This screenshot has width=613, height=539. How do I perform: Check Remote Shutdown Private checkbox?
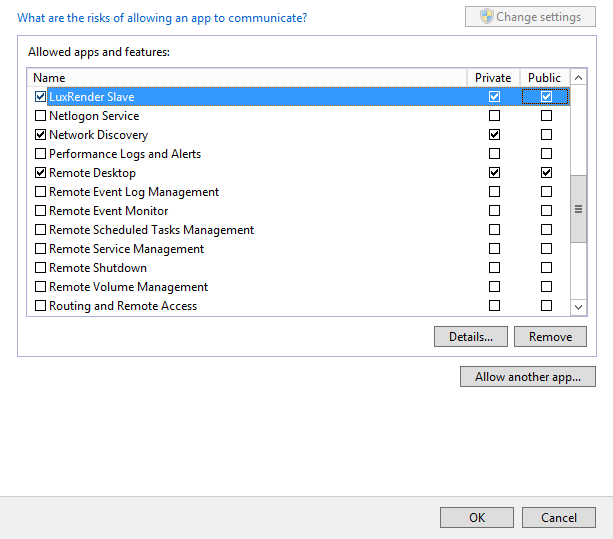tap(494, 268)
